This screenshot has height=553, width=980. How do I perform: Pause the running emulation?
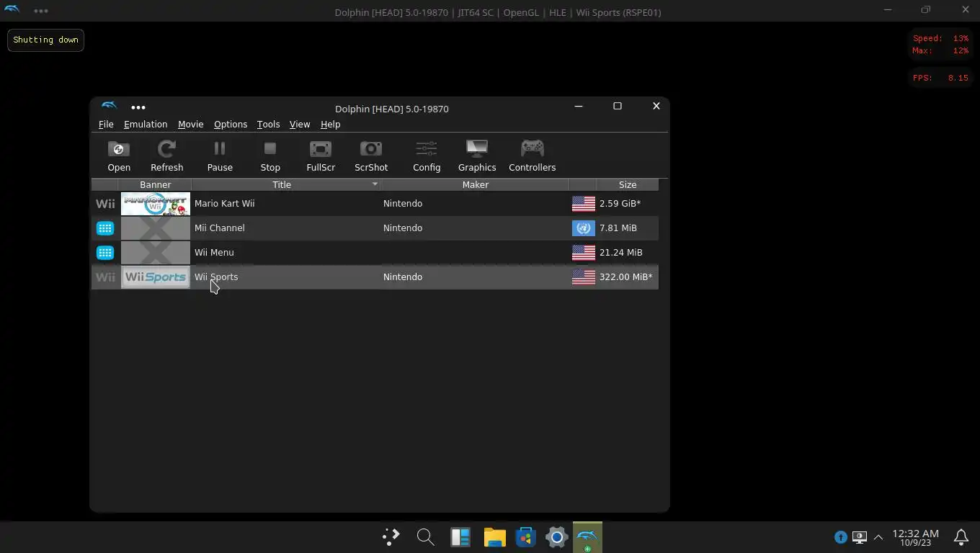pos(220,156)
